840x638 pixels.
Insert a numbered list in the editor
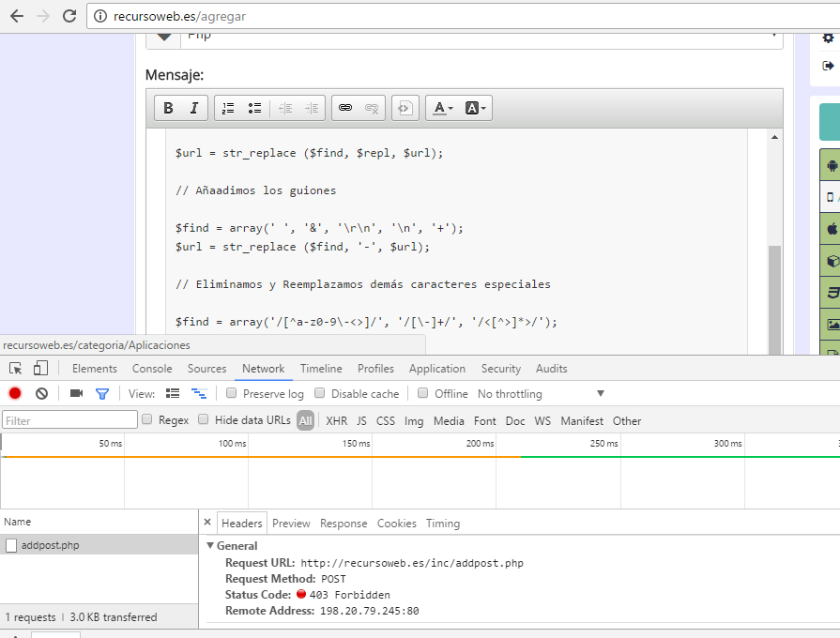228,108
